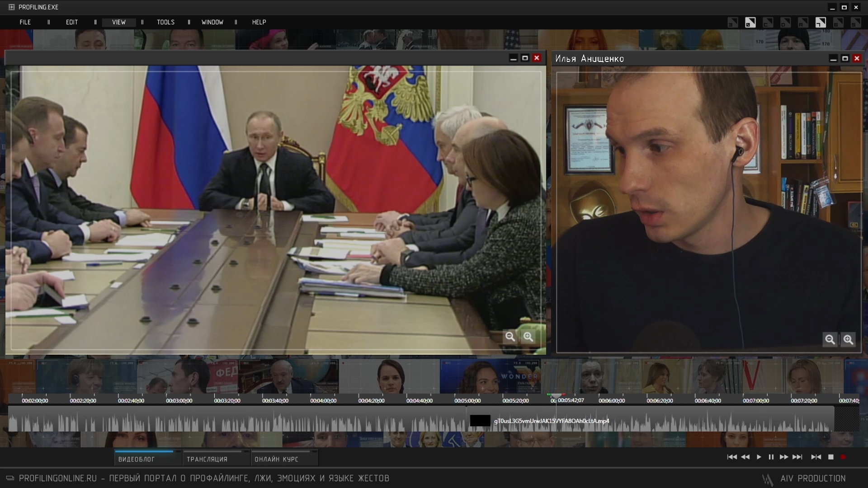Zoom in on the left video panel
The image size is (868, 488).
click(528, 337)
